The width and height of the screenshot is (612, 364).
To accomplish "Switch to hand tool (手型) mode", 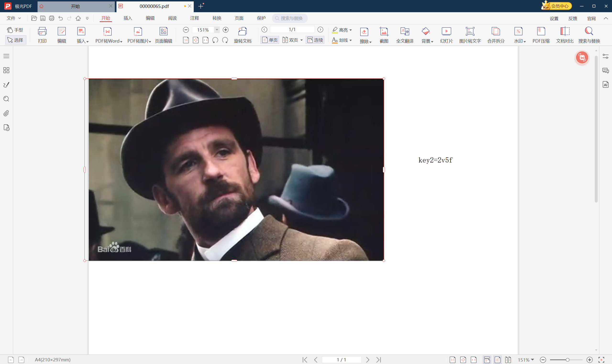I will [15, 30].
